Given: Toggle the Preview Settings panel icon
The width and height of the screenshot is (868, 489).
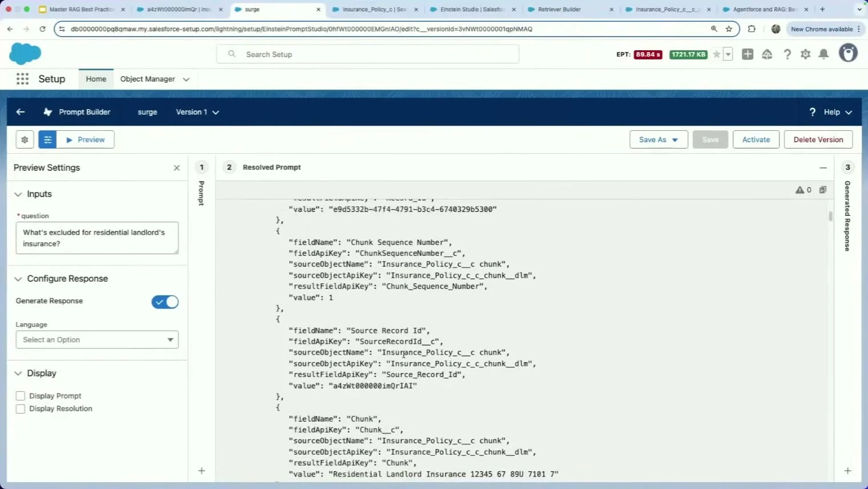Looking at the screenshot, I should click(x=47, y=139).
